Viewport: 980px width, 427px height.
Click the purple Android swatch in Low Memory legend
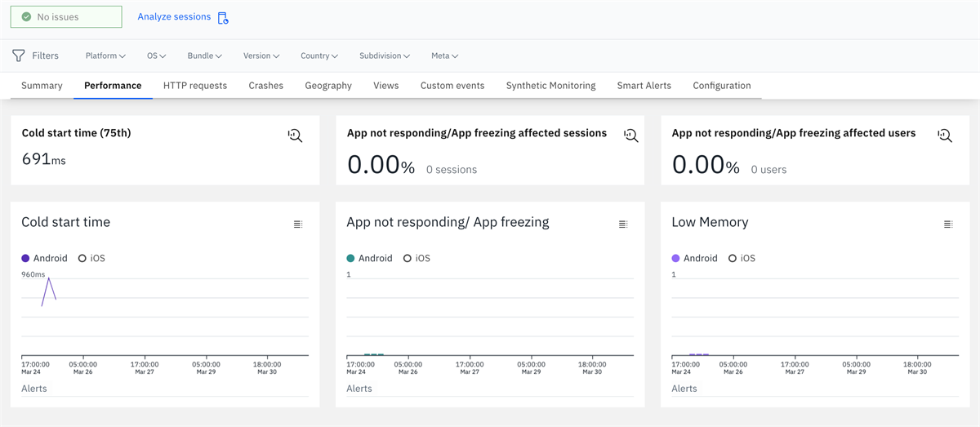click(x=675, y=258)
